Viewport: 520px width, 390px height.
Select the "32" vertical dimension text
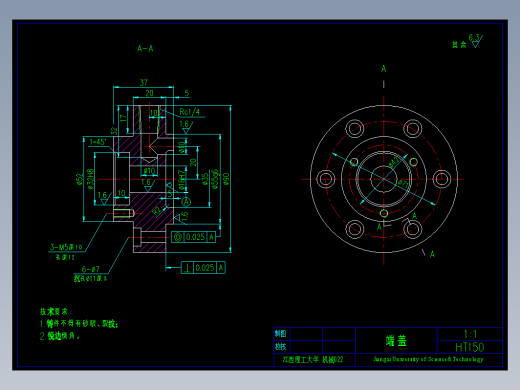point(114,130)
